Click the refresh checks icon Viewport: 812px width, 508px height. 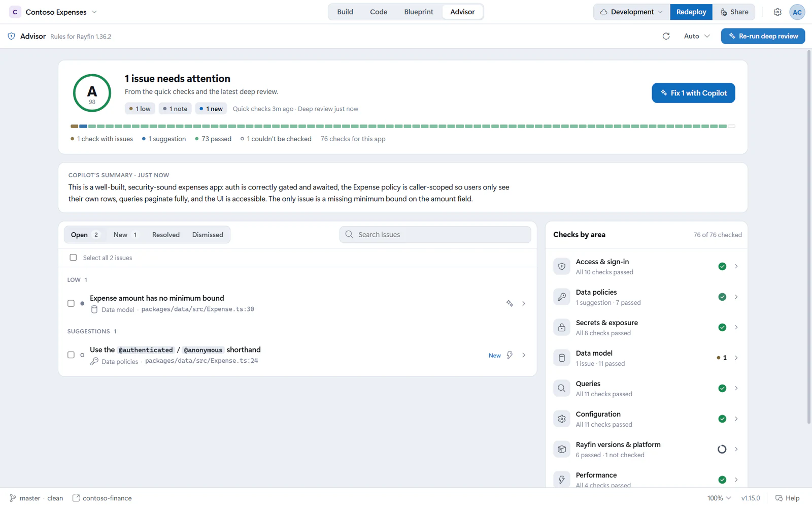click(666, 36)
